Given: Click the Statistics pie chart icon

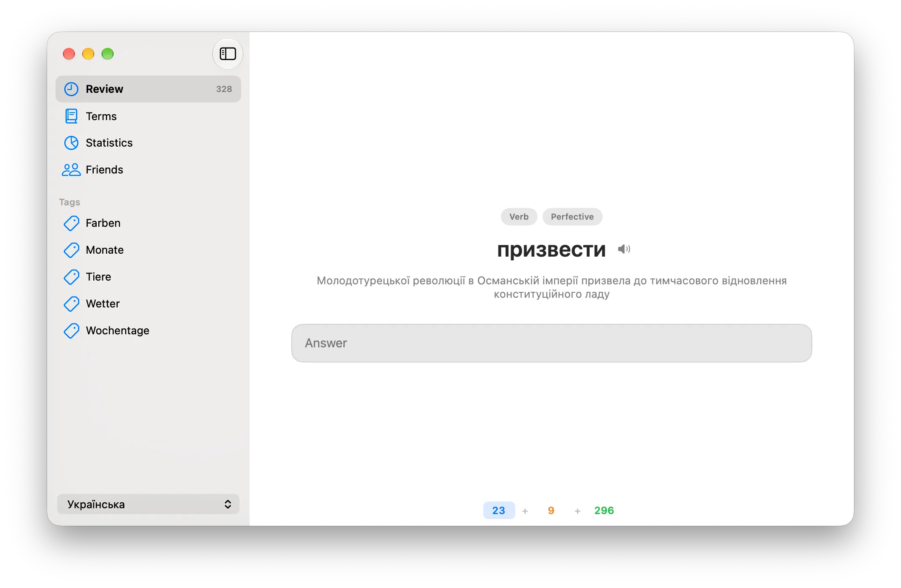Looking at the screenshot, I should coord(71,143).
